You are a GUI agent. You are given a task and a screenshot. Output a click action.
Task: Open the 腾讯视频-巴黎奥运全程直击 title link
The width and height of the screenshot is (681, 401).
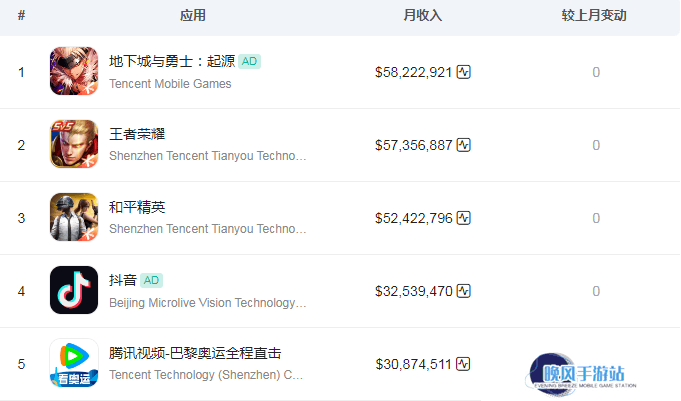point(195,353)
